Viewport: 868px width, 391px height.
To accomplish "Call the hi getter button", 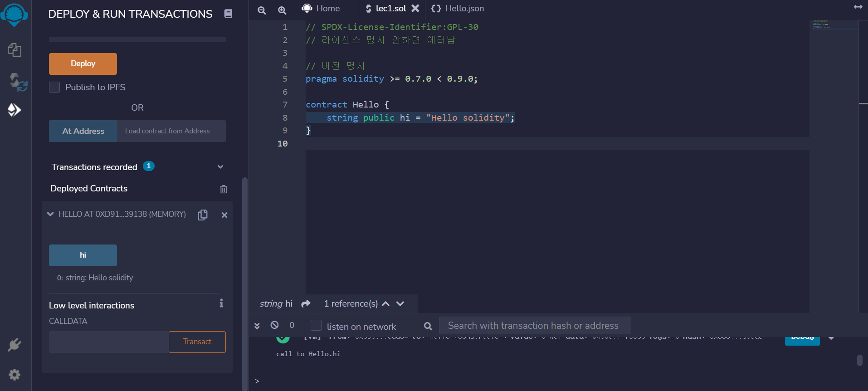I will (83, 255).
